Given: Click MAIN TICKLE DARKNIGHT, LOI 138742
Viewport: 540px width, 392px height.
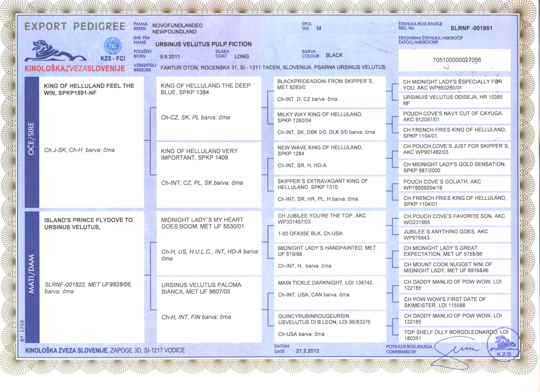Looking at the screenshot, I should click(x=325, y=283).
